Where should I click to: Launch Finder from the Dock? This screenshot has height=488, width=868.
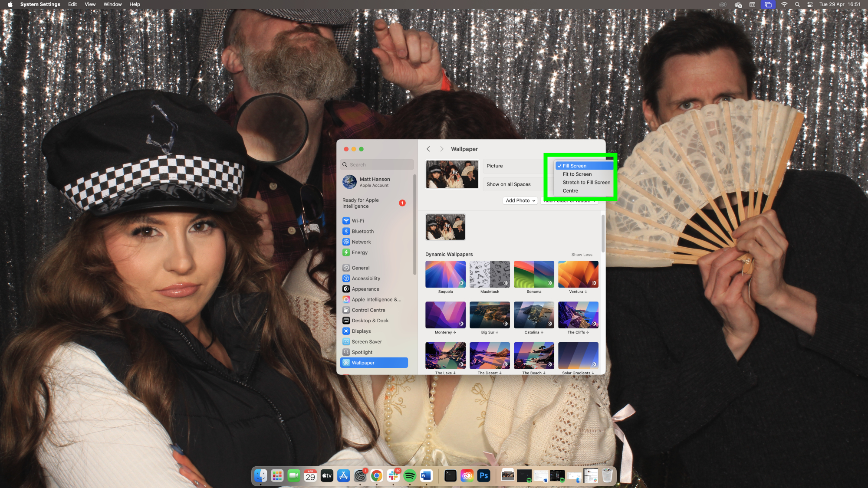[260, 476]
